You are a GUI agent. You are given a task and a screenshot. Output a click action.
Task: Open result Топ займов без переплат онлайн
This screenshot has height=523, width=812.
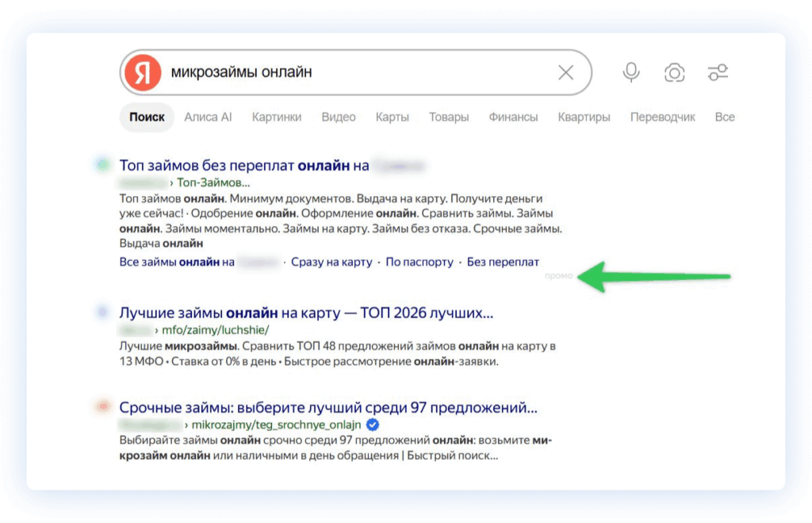[271, 165]
